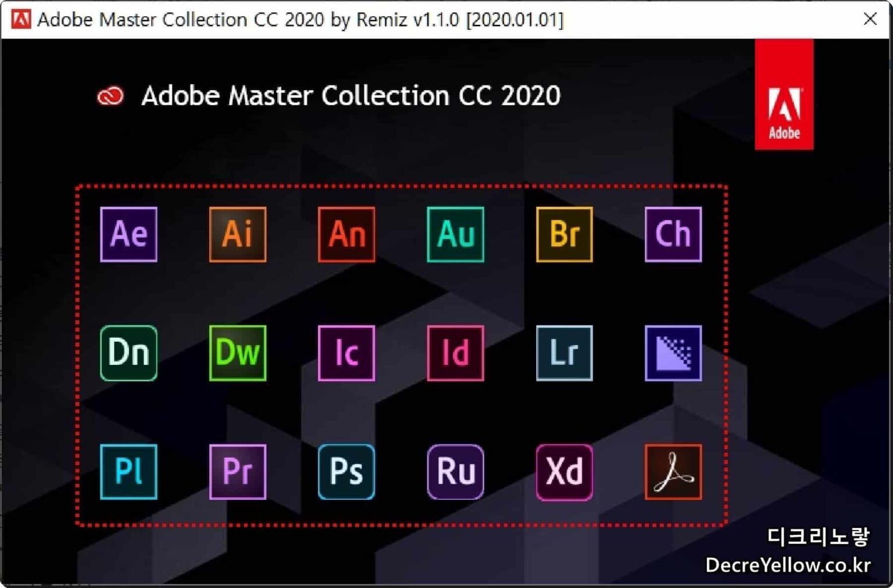
Task: Click the Adobe icon in the title bar
Action: [21, 19]
